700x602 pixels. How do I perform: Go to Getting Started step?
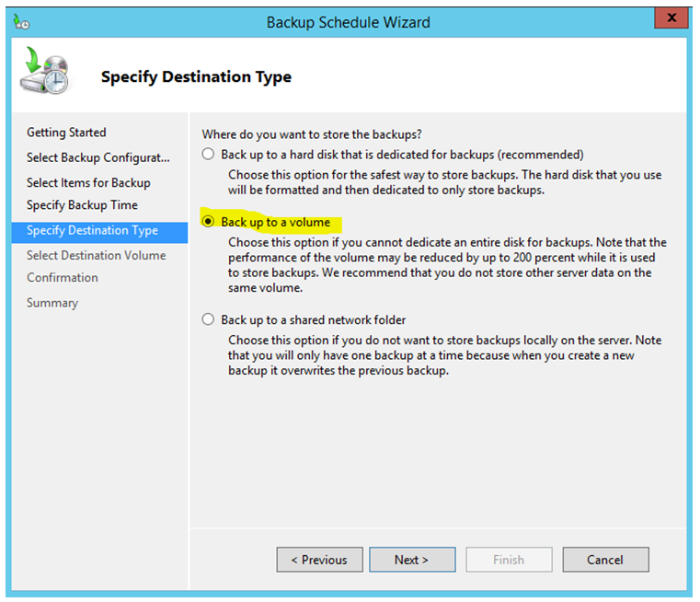click(66, 133)
